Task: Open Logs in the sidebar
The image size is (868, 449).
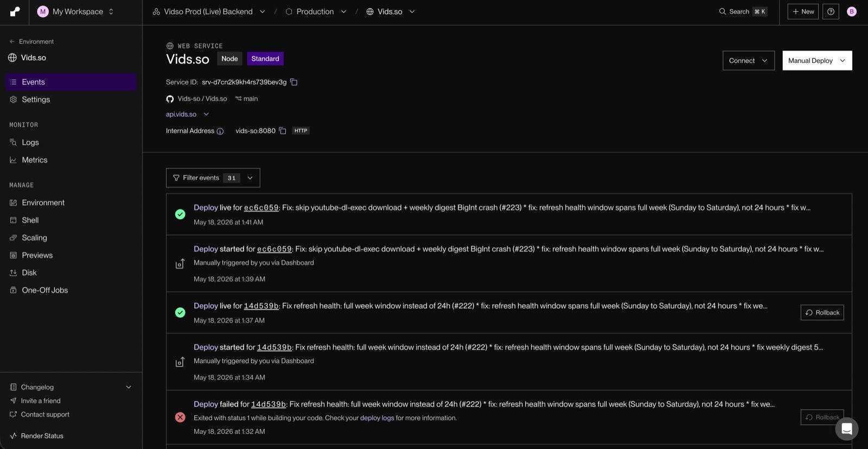Action: click(x=71, y=142)
